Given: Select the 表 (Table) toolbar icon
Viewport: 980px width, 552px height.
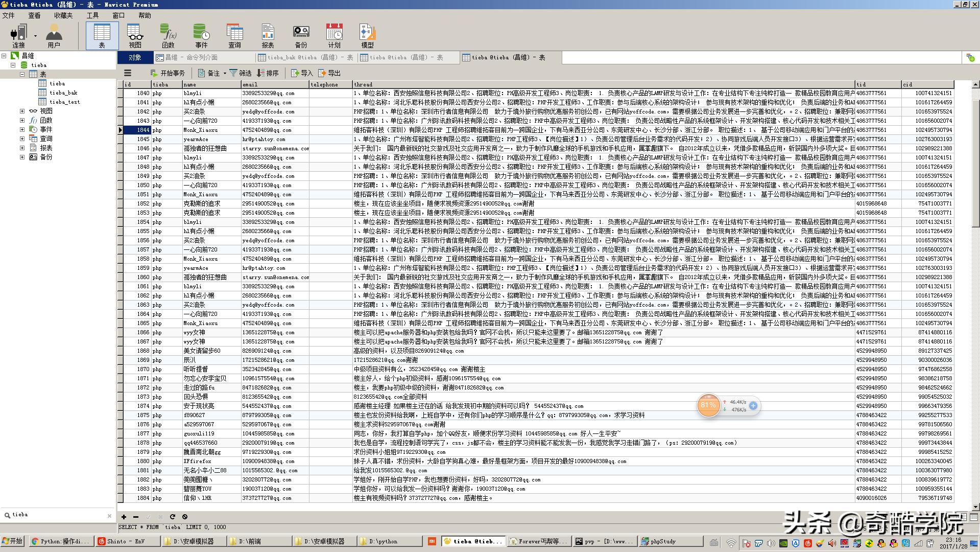Looking at the screenshot, I should tap(102, 36).
